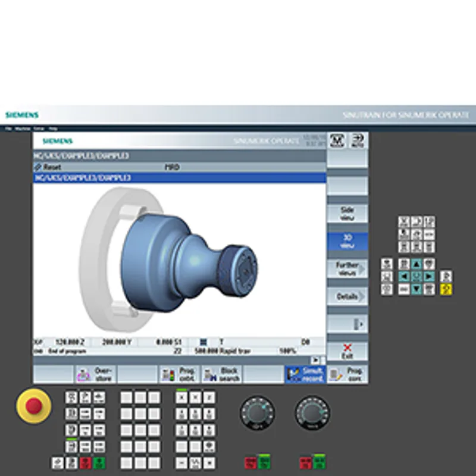Click the green cycle start key
The width and height of the screenshot is (476, 476).
tap(99, 463)
